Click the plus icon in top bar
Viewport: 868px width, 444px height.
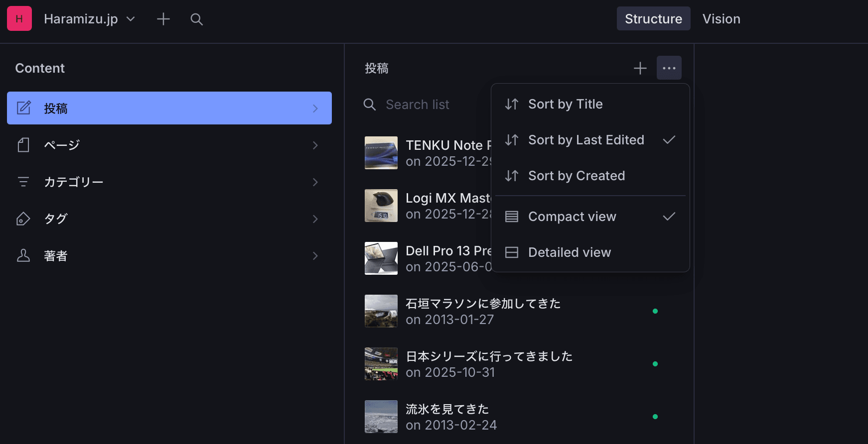[163, 19]
